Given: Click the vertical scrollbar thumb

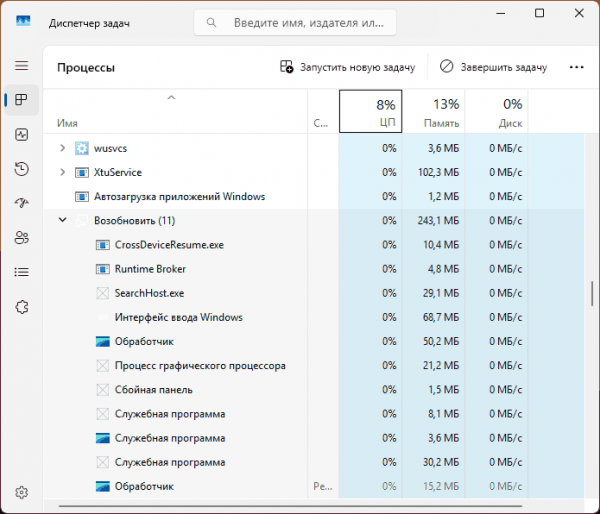Looking at the screenshot, I should (592, 294).
